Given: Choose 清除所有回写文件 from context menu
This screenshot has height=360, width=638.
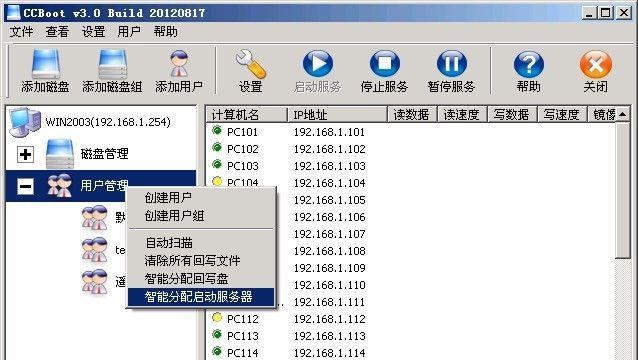Looking at the screenshot, I should click(x=201, y=261).
